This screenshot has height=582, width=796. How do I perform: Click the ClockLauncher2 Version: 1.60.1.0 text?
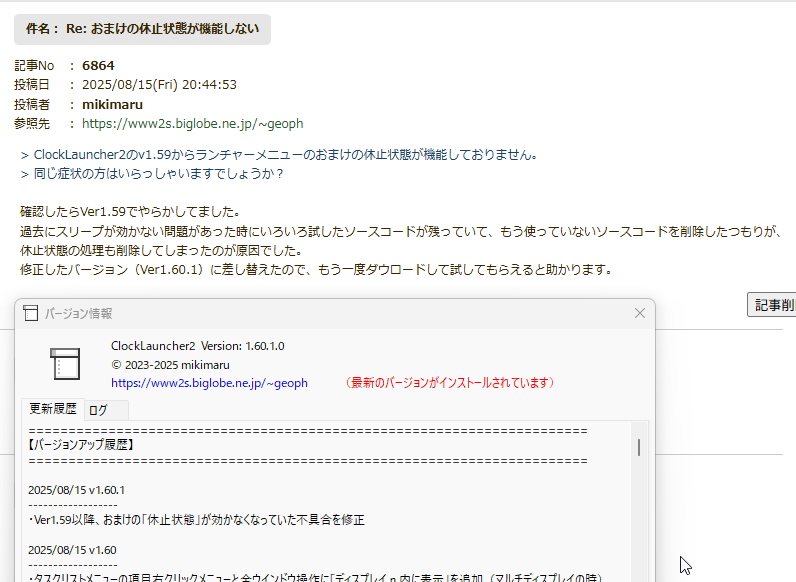[197, 346]
